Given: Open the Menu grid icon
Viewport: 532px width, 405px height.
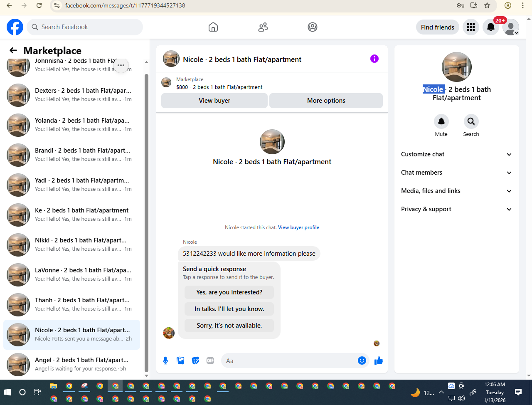Looking at the screenshot, I should [x=471, y=27].
